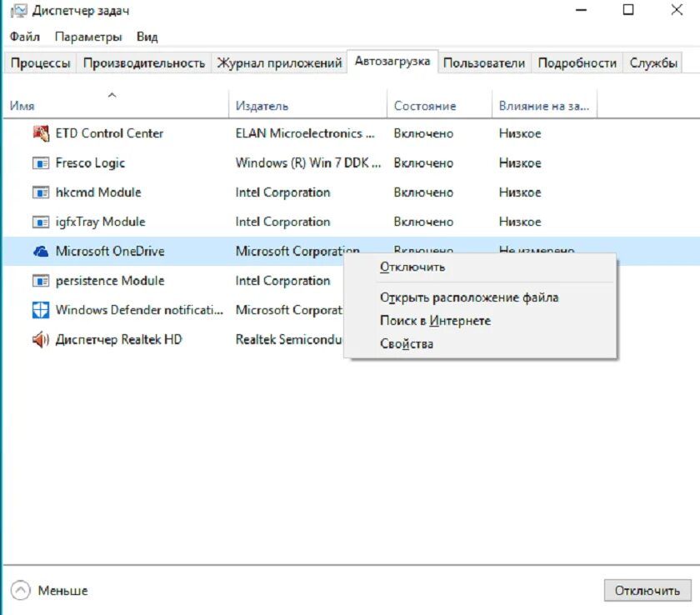Switch to the Процессы tab
This screenshot has height=615, width=700.
(40, 63)
